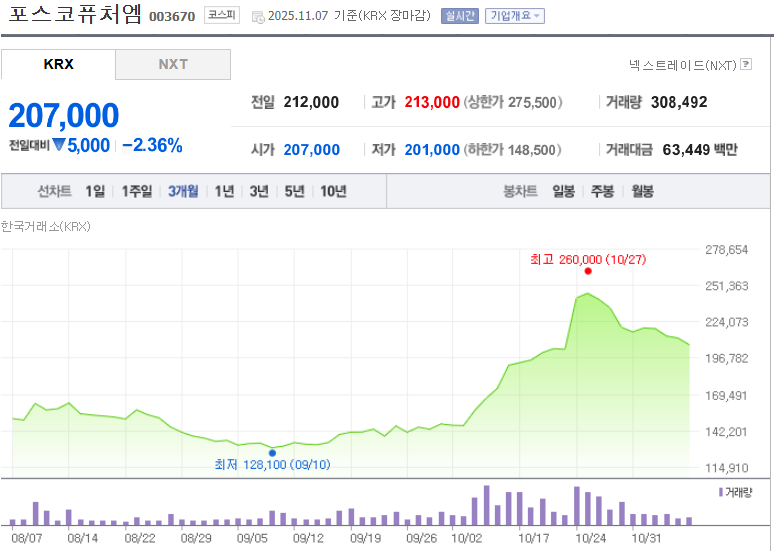Select the 1년 line chart period
Screen dimensions: 774x551
point(224,191)
